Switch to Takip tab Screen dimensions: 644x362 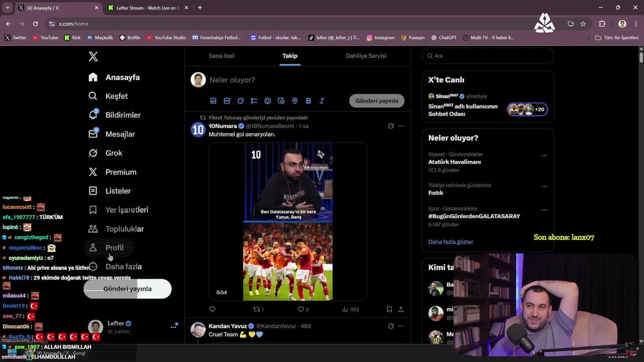pyautogui.click(x=290, y=56)
